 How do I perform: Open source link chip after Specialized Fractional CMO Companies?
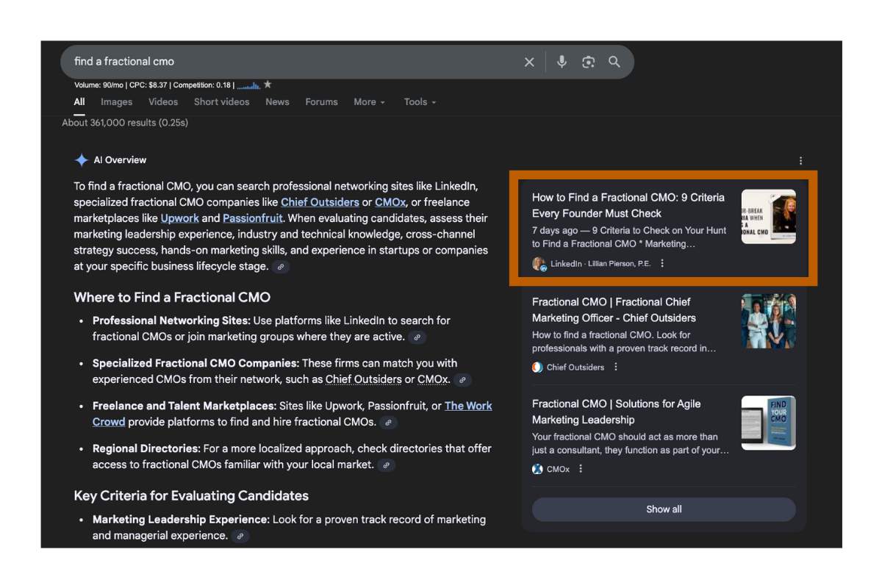462,380
